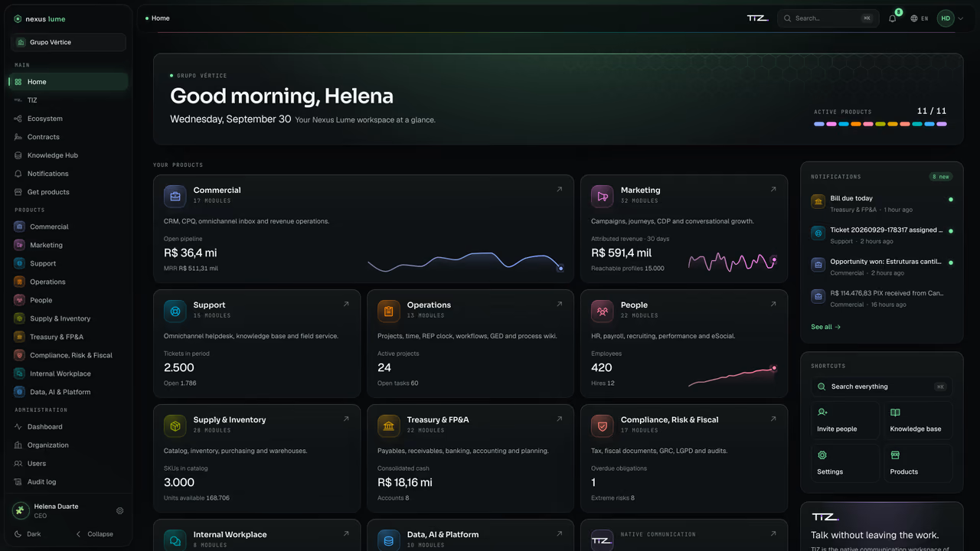Click the Search everything shortcut field
980x551 pixels.
882,386
